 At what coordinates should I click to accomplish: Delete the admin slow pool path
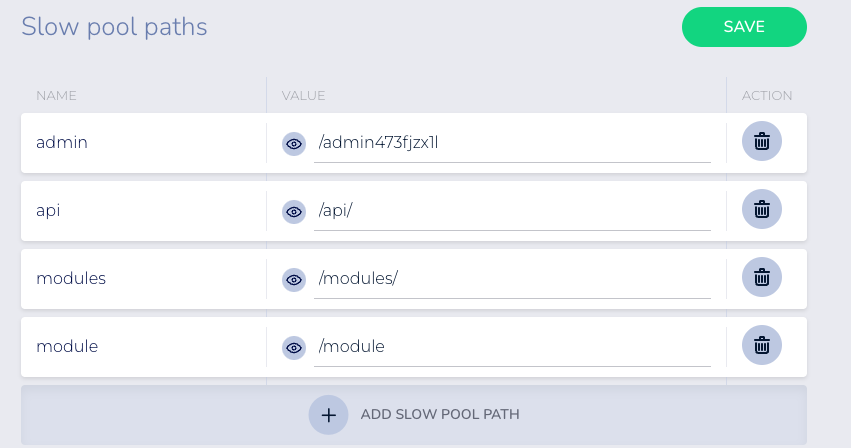(x=761, y=141)
